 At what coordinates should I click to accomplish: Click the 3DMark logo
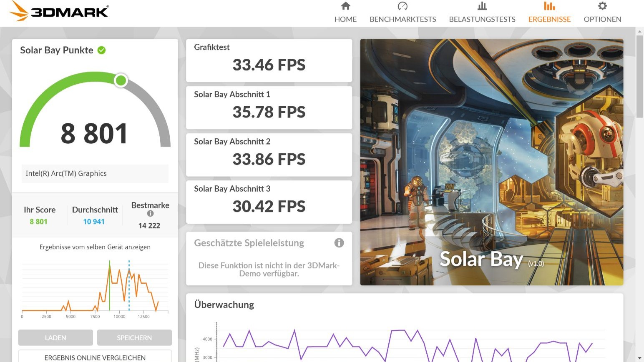tap(59, 11)
